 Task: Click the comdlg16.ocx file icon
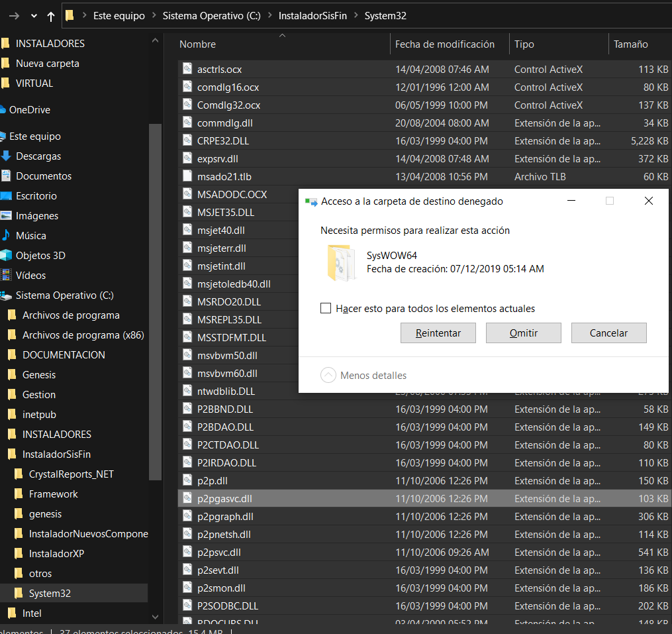pos(187,87)
